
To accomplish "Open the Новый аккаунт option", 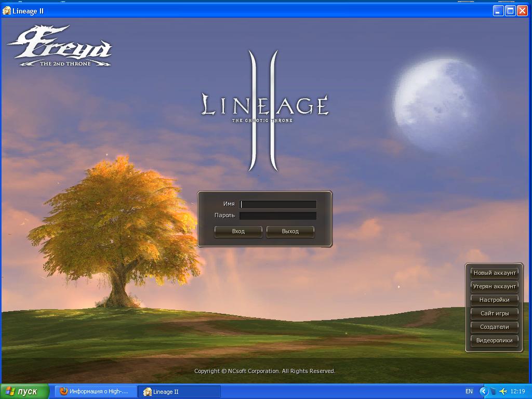I will click(495, 273).
